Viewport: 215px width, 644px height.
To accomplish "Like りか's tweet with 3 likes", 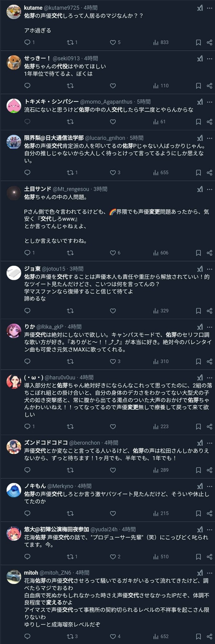I will click(115, 361).
